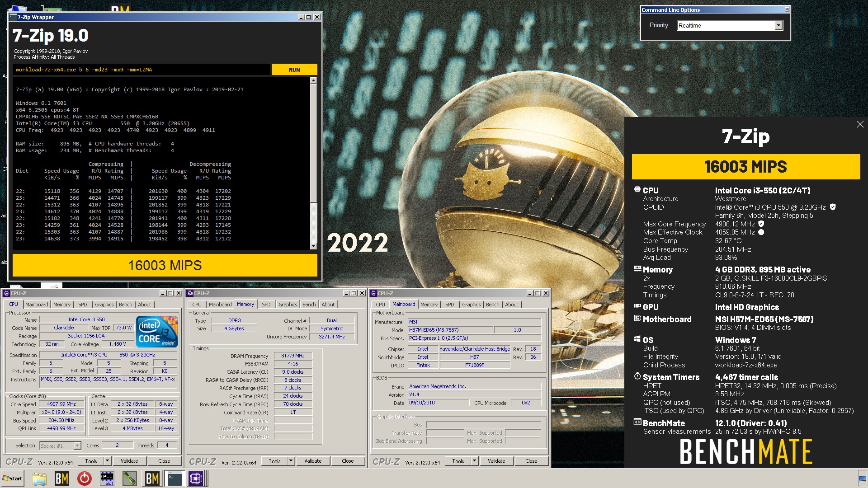Click the Windows OS logo icon in BenchMate panel

[x=637, y=339]
